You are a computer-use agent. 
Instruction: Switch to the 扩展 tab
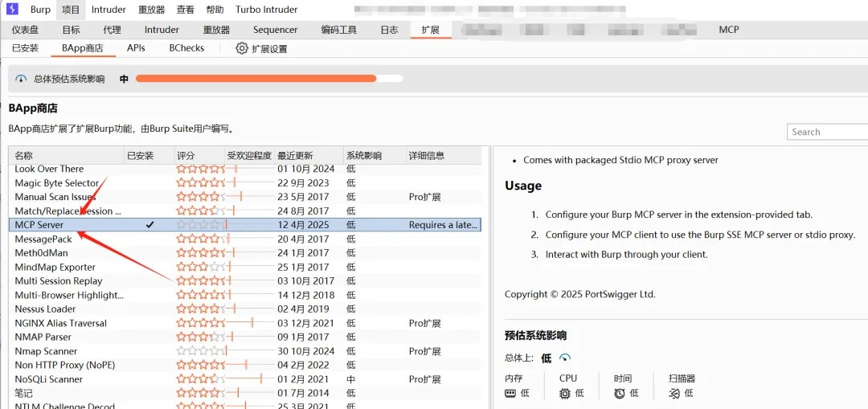tap(431, 30)
